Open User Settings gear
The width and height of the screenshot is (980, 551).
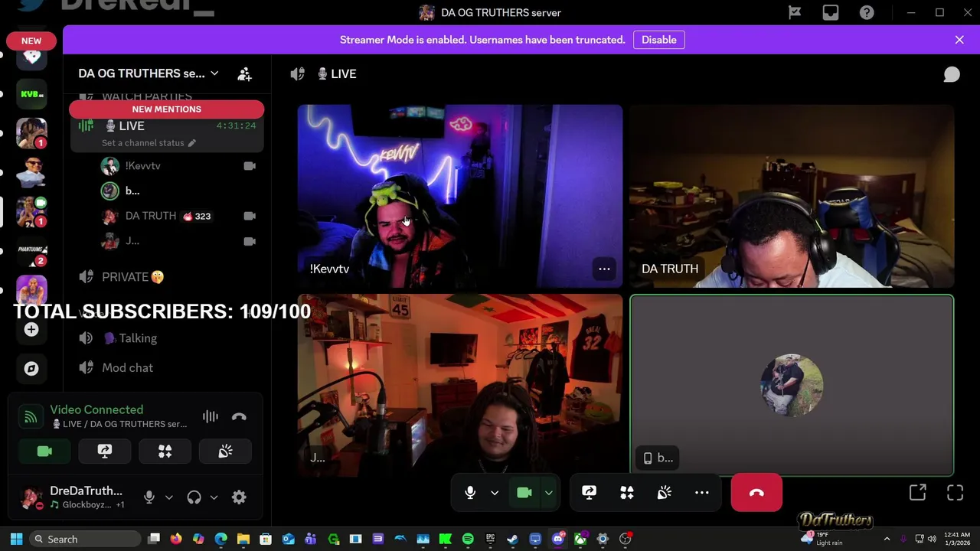[x=239, y=497]
